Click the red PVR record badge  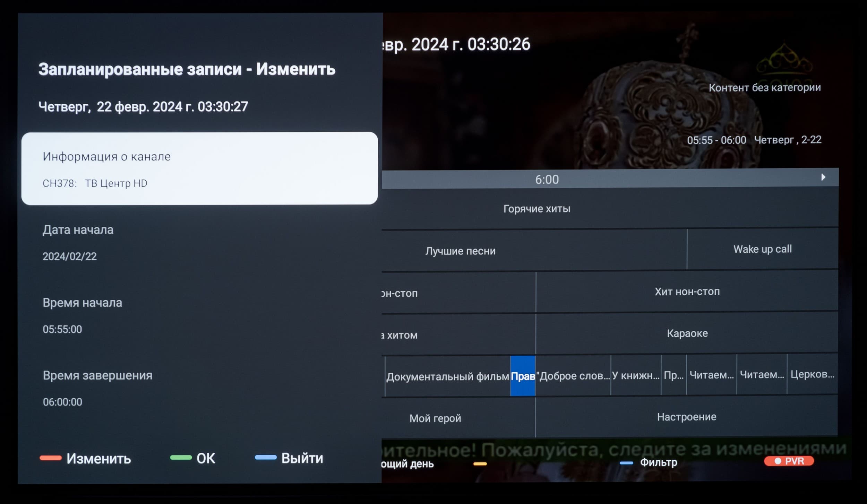tap(789, 461)
